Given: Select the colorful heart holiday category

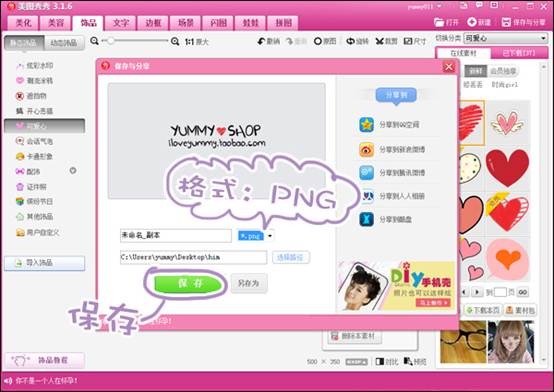Looking at the screenshot, I should pyautogui.click(x=20, y=201).
